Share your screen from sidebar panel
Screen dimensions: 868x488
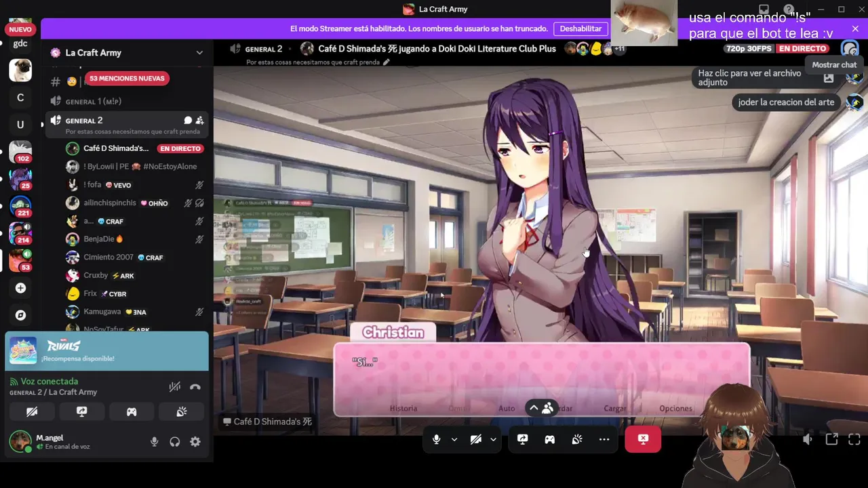pyautogui.click(x=82, y=411)
